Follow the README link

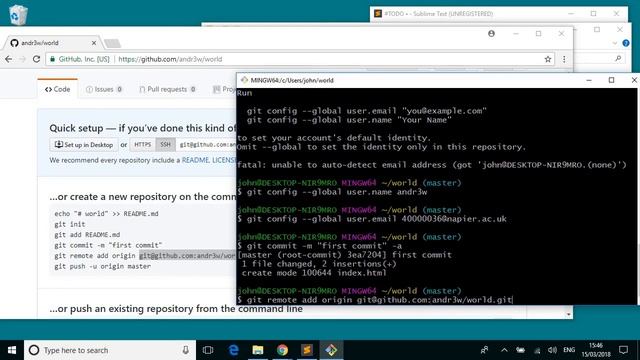coord(195,160)
